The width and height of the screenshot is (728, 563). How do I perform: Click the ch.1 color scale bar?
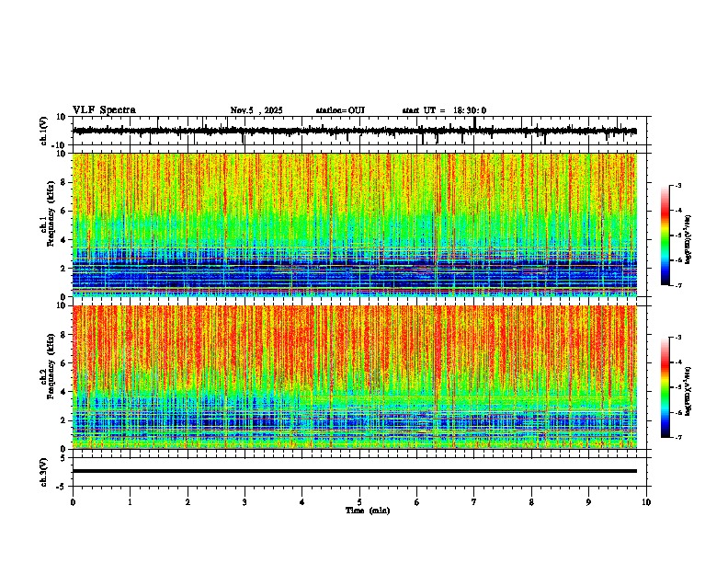point(665,236)
